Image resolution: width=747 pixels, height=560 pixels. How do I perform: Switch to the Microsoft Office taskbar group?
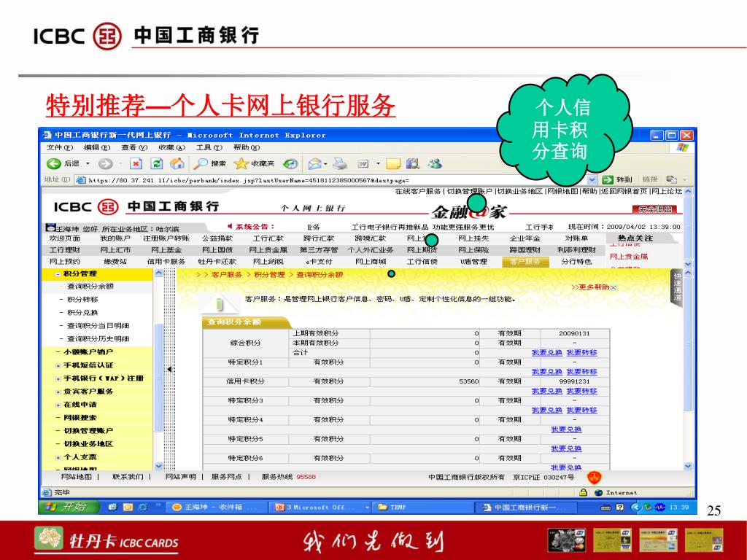click(320, 507)
